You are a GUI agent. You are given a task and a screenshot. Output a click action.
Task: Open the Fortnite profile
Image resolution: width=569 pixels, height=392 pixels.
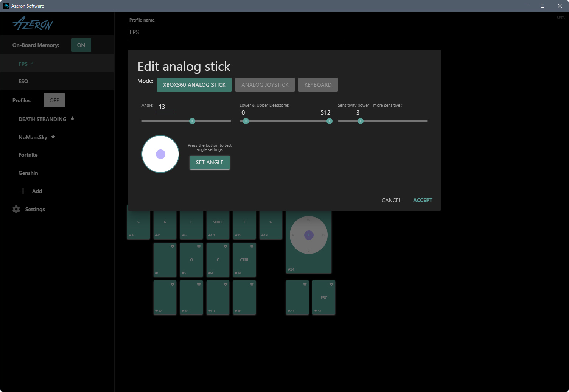pyautogui.click(x=28, y=155)
